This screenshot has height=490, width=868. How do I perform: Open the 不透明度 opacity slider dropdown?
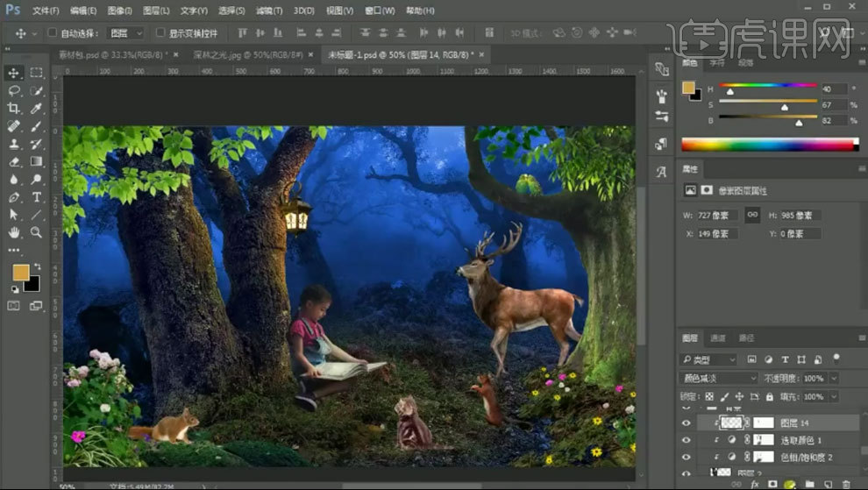click(834, 378)
